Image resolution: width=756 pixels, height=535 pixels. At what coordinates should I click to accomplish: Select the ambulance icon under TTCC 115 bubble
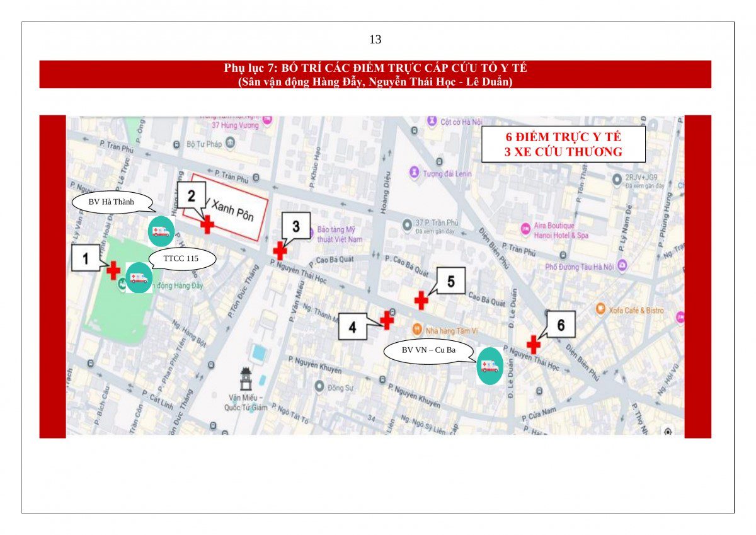(x=139, y=278)
